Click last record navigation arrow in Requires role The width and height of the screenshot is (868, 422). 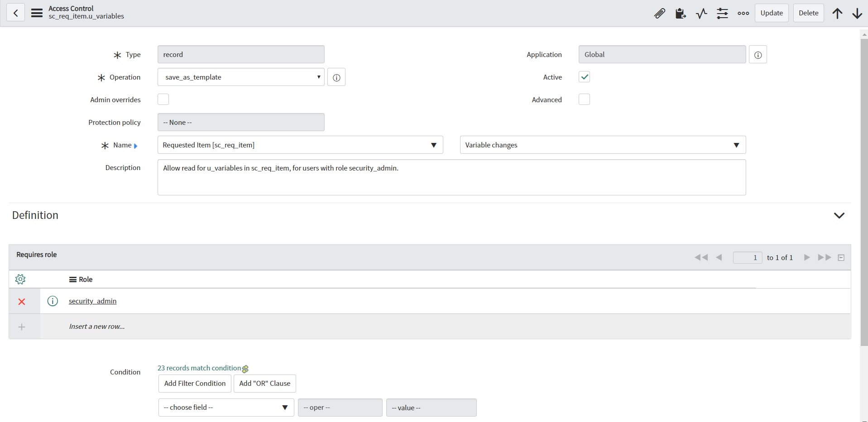824,257
